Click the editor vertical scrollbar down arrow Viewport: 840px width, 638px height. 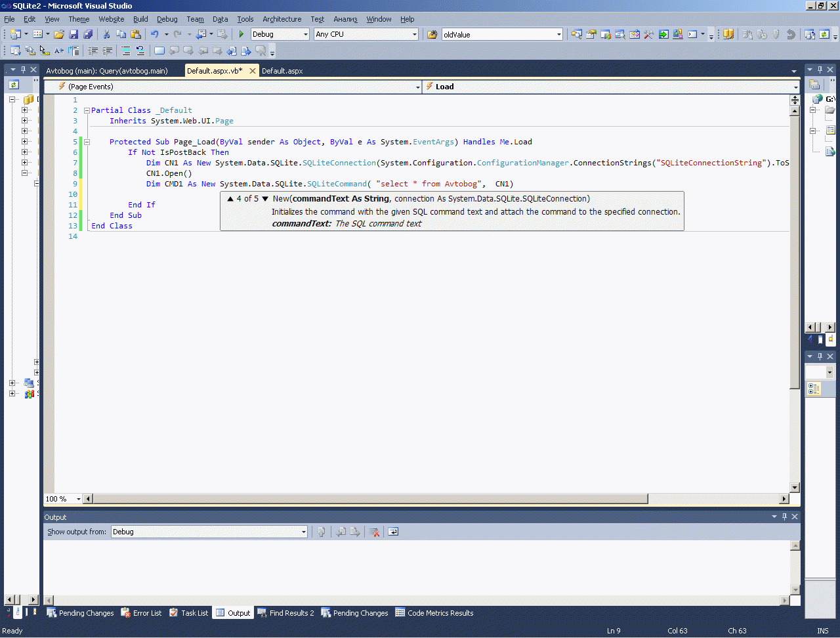pos(795,488)
